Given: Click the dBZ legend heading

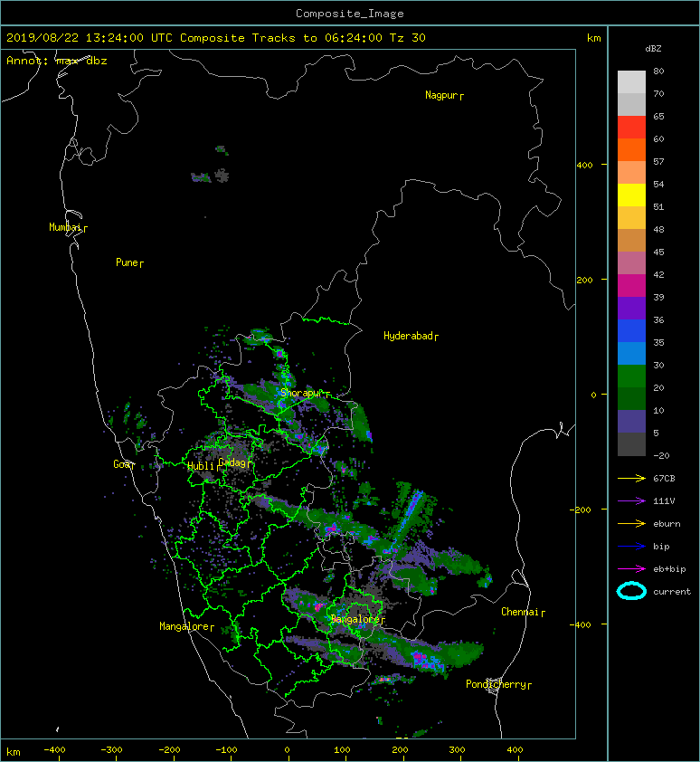Looking at the screenshot, I should (x=653, y=49).
